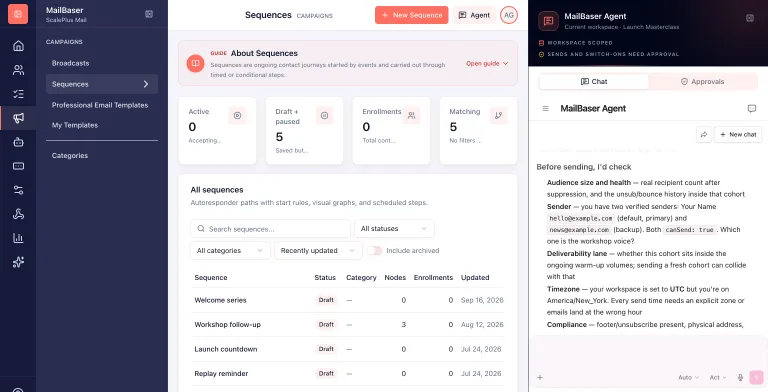Sort by the Nodes column header
This screenshot has height=392, width=768.
(395, 277)
